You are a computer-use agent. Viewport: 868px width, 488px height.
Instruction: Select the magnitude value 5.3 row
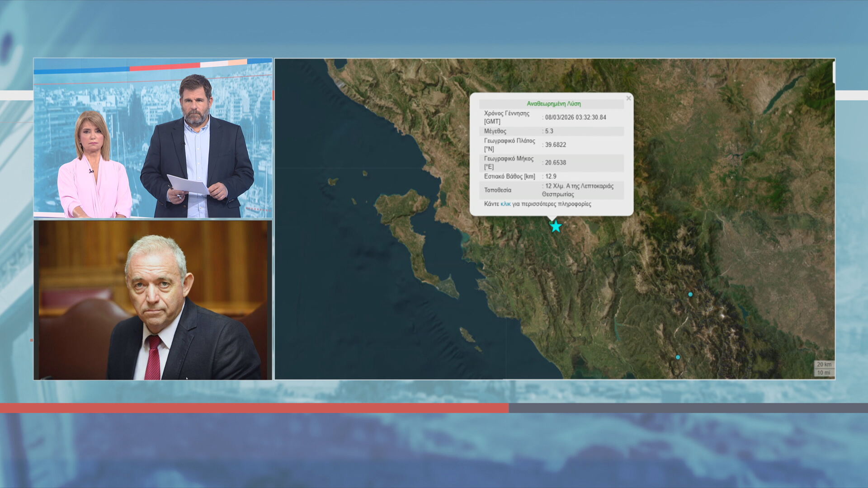click(549, 131)
